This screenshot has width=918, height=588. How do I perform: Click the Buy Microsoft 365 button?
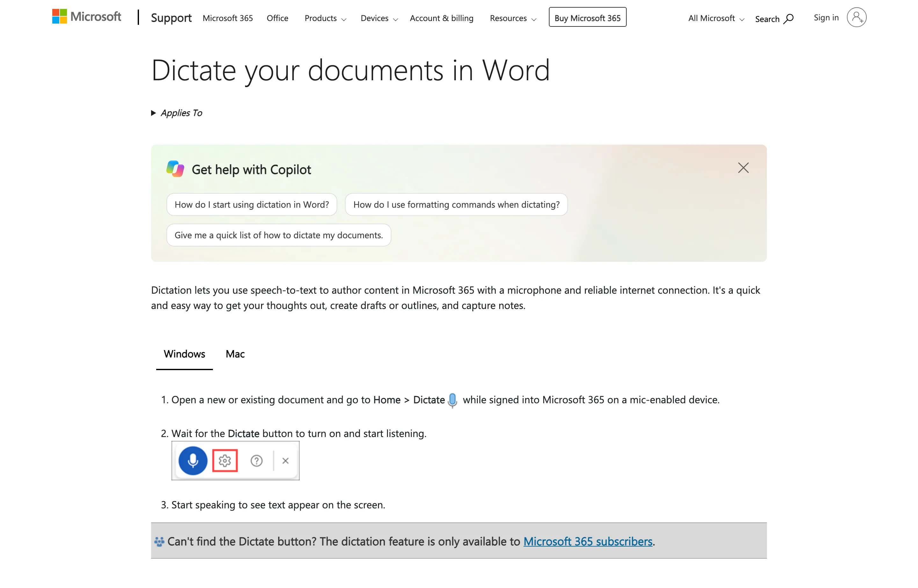point(587,18)
